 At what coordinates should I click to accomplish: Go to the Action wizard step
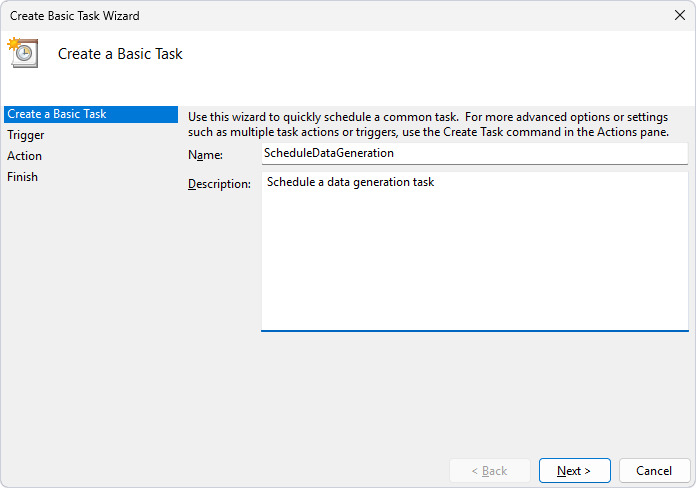click(24, 156)
